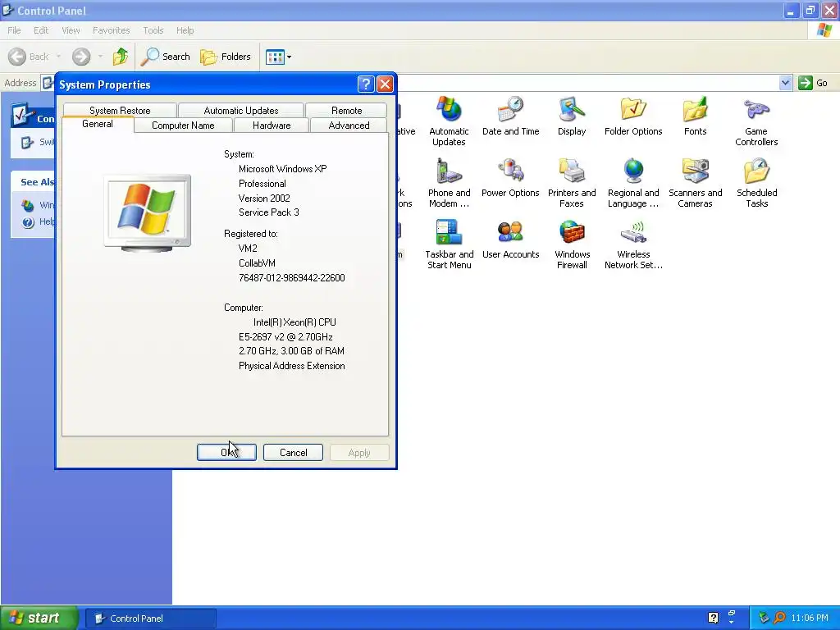The image size is (840, 630).
Task: Open Game Controllers icon
Action: (x=756, y=121)
